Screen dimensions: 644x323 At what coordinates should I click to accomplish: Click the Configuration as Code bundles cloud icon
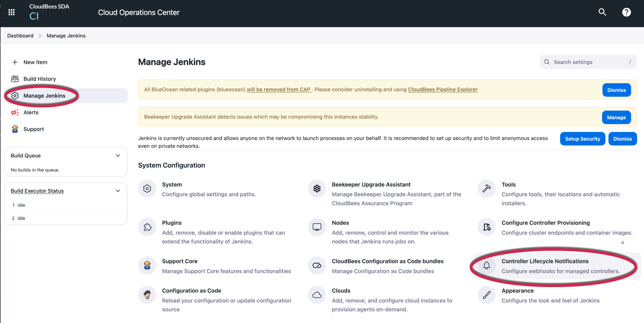coord(317,265)
